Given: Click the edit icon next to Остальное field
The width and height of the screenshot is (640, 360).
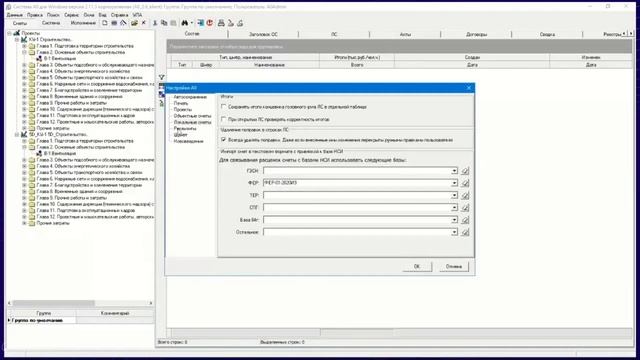Looking at the screenshot, I should pos(465,232).
